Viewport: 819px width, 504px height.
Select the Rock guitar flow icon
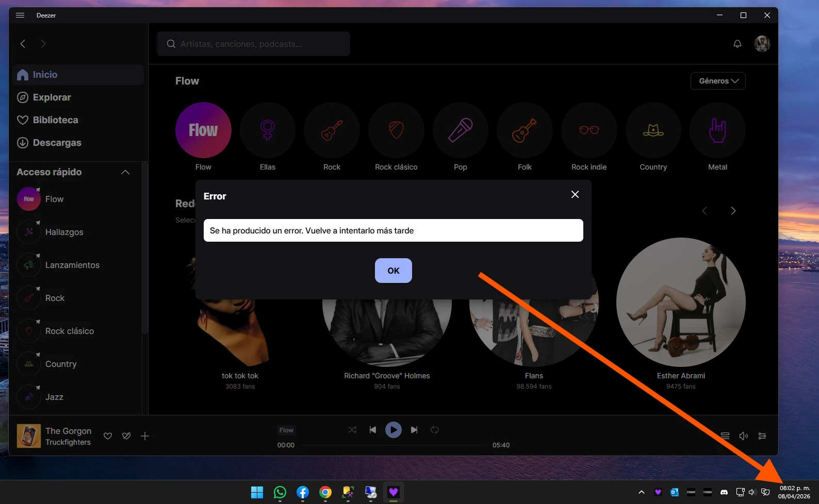tap(332, 130)
